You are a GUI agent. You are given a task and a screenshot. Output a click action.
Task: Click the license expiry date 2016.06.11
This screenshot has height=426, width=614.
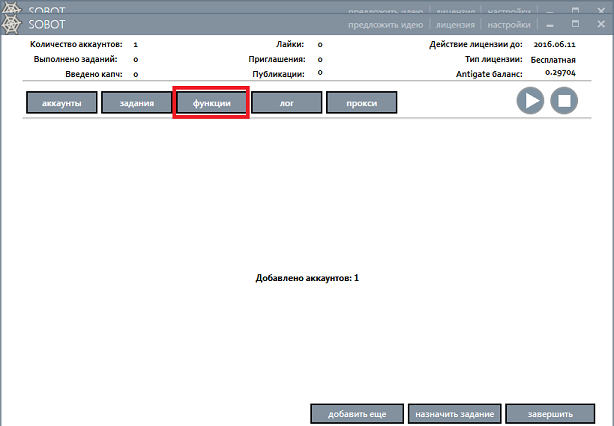554,45
